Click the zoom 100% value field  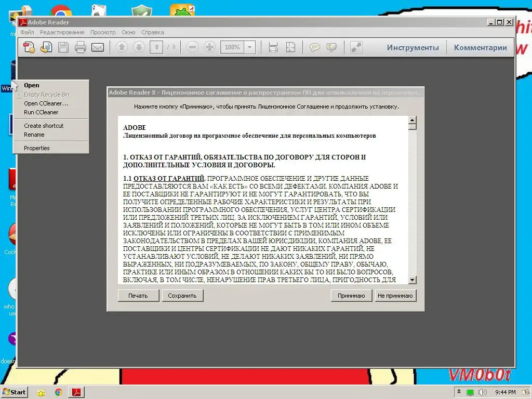point(232,47)
